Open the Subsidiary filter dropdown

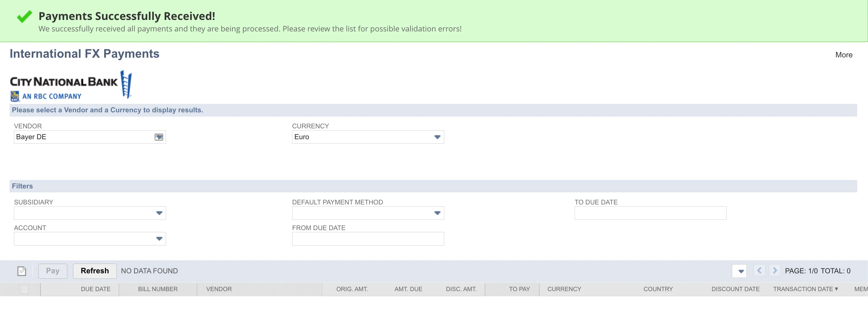[x=90, y=213]
